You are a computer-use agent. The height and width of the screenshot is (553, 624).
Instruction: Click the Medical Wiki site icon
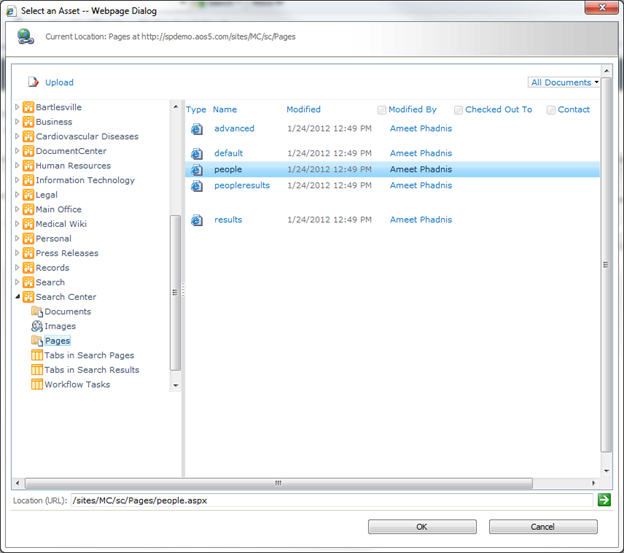pyautogui.click(x=28, y=224)
